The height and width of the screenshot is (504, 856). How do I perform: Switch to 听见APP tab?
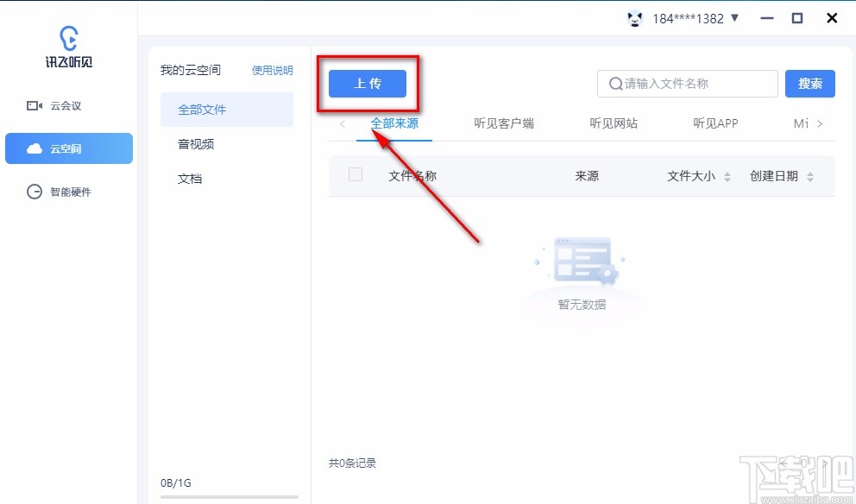(x=715, y=123)
